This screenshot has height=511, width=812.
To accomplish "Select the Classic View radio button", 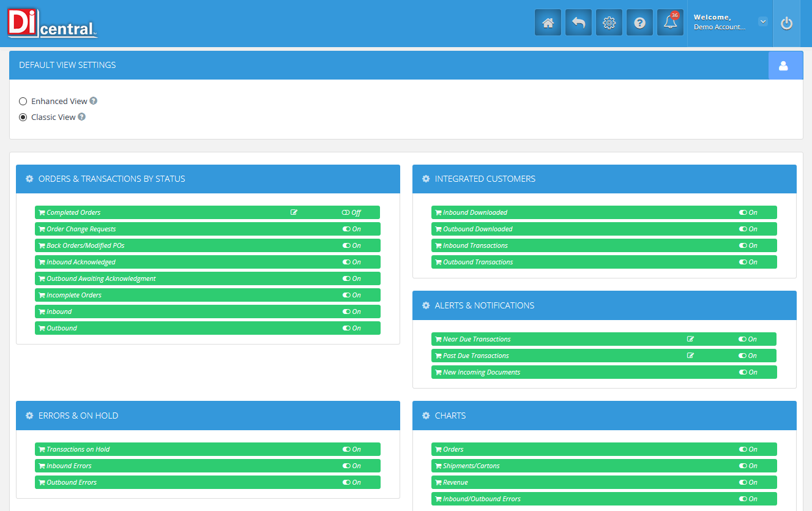I will (x=23, y=117).
